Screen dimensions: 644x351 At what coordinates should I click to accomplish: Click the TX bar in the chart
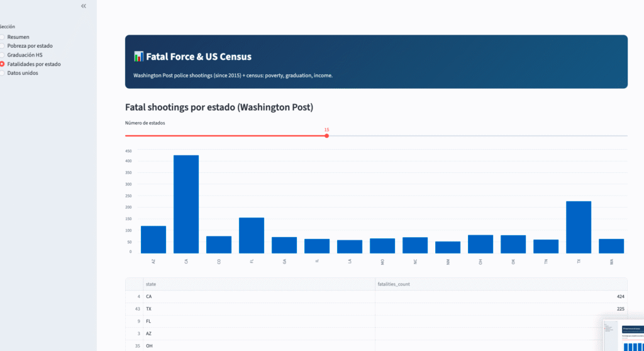tap(579, 226)
